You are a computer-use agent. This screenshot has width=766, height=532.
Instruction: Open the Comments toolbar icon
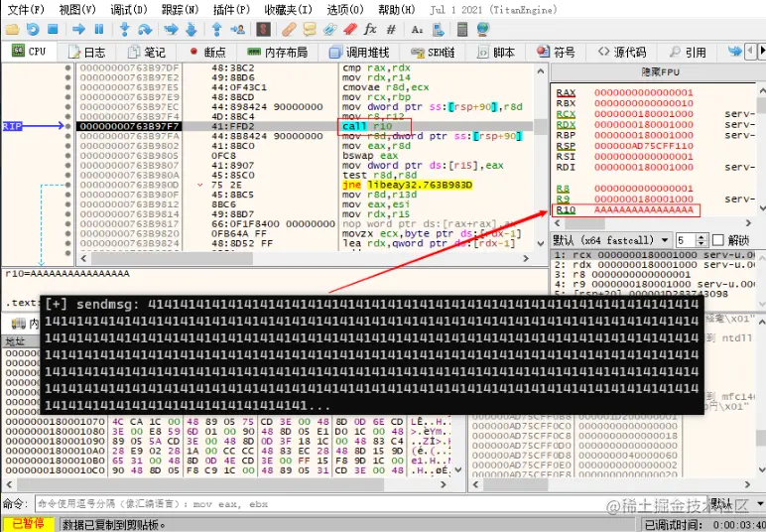tap(310, 30)
